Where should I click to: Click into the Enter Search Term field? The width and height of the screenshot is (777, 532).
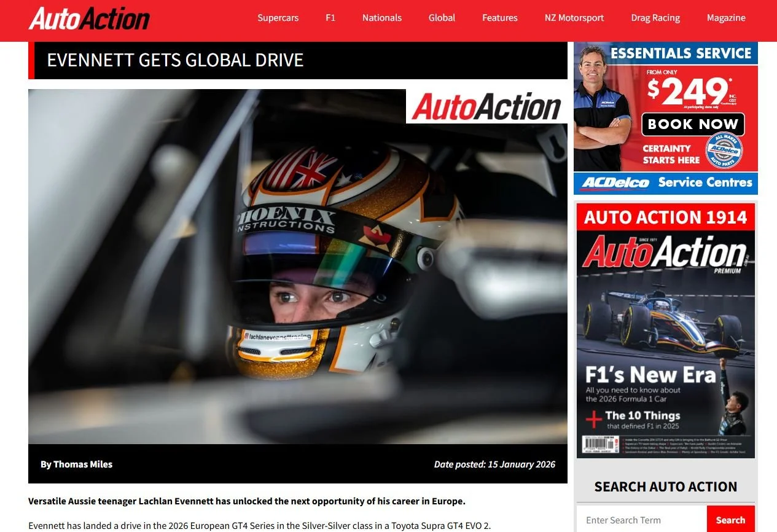[642, 520]
